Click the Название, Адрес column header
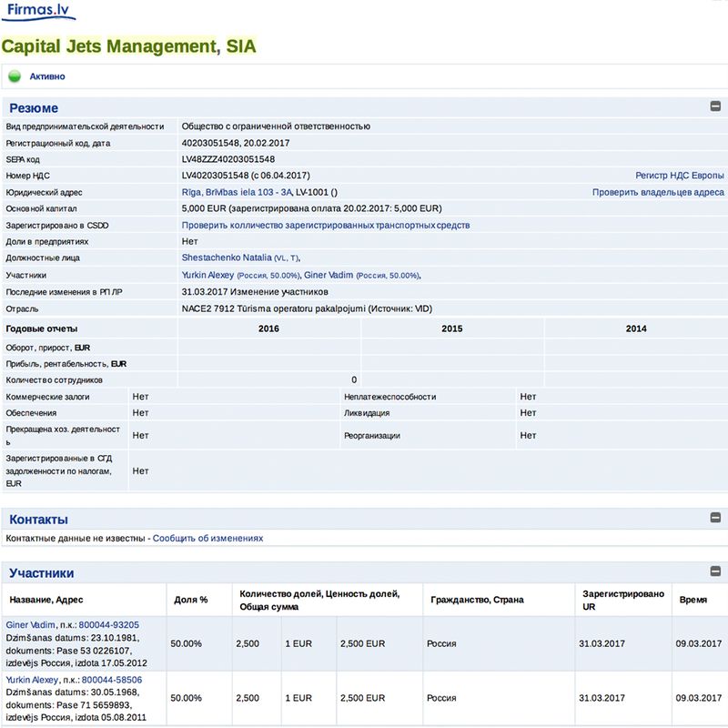728x728 pixels. pyautogui.click(x=46, y=600)
